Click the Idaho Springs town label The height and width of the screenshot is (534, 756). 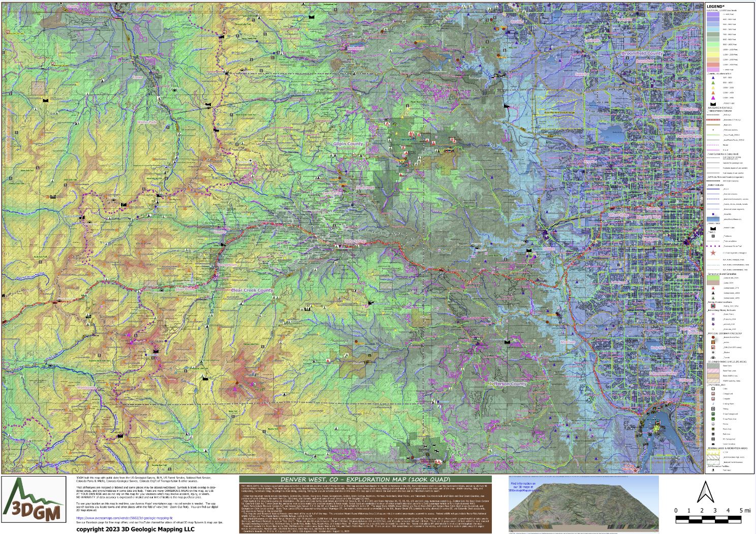tap(355, 240)
